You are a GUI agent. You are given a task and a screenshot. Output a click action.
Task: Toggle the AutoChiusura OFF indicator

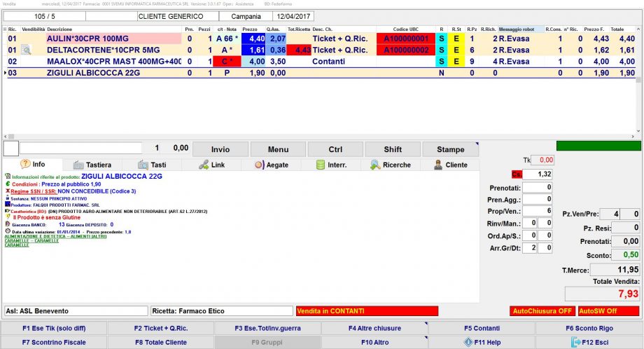coord(542,310)
